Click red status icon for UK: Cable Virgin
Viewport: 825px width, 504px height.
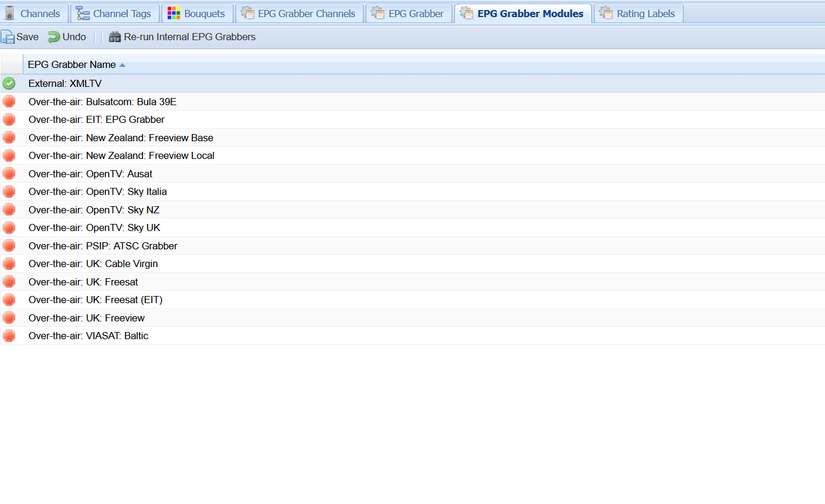(9, 264)
